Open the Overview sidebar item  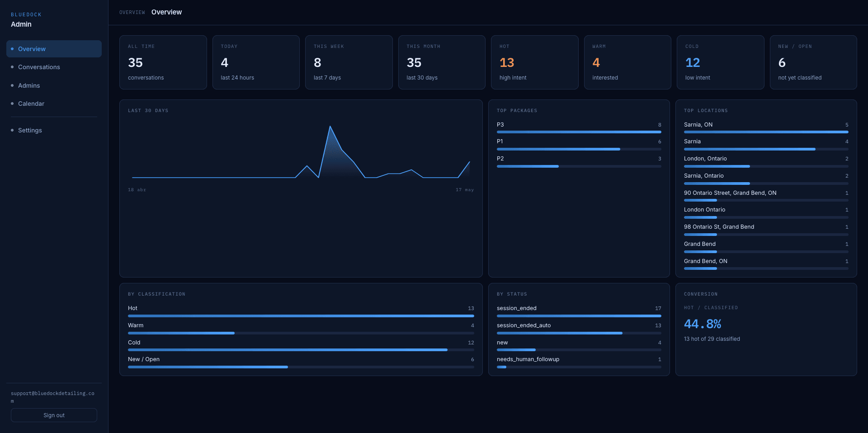point(54,49)
